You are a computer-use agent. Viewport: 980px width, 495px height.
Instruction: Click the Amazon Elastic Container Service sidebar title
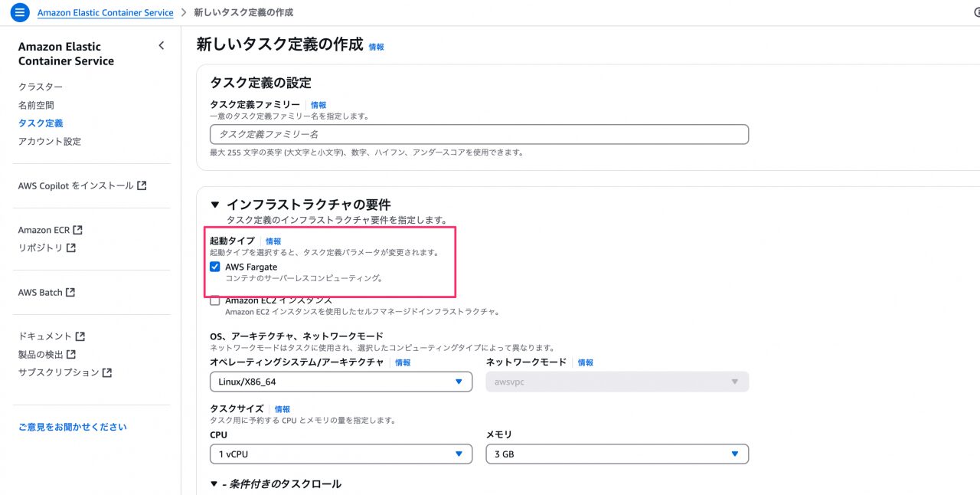[66, 54]
